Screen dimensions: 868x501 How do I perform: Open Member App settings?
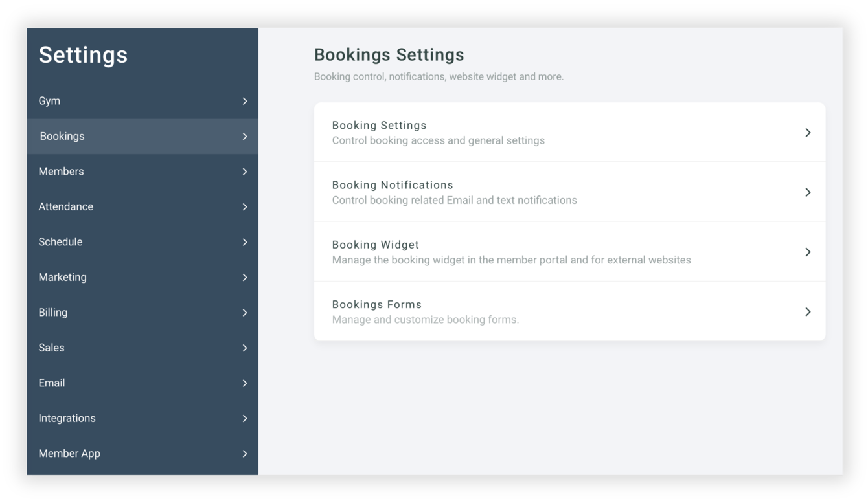(143, 454)
